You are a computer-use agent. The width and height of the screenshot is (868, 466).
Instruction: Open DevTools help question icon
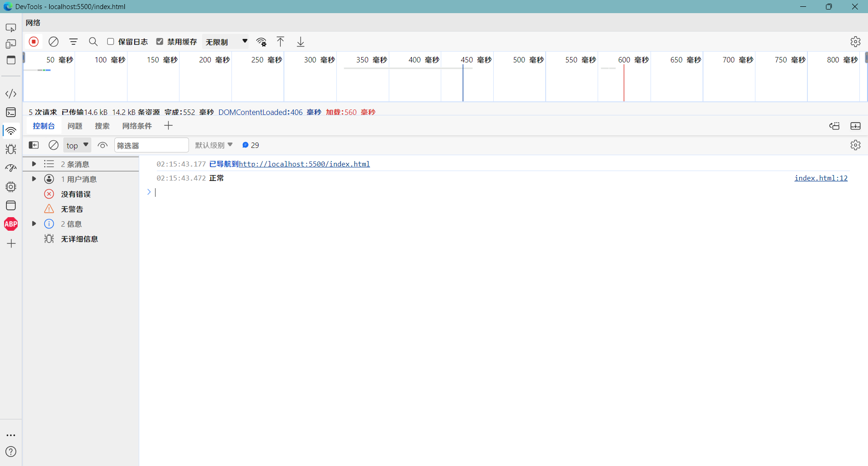pos(11,452)
